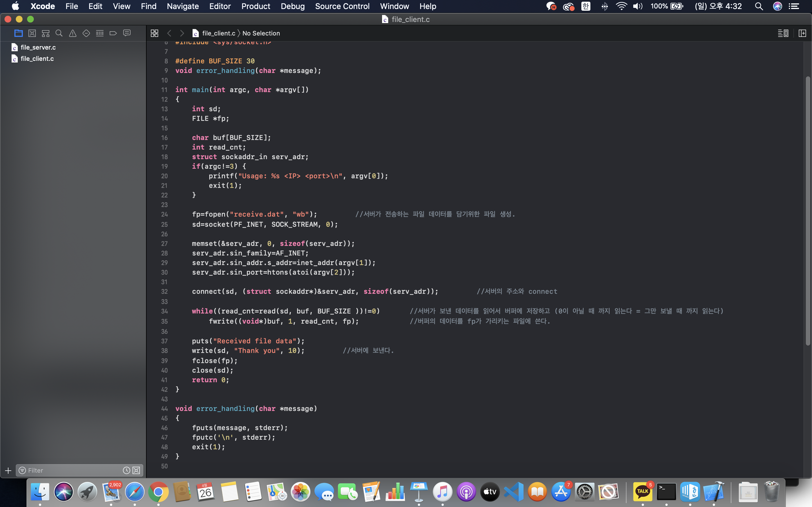The image size is (812, 507).
Task: Open the Report navigator speech-bubble icon
Action: [127, 33]
